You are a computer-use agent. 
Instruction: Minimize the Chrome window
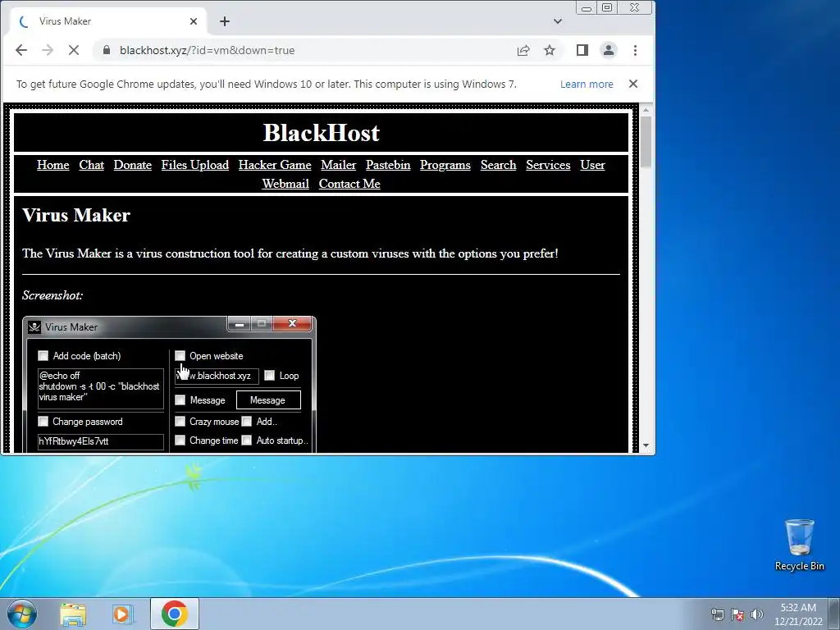[587, 8]
